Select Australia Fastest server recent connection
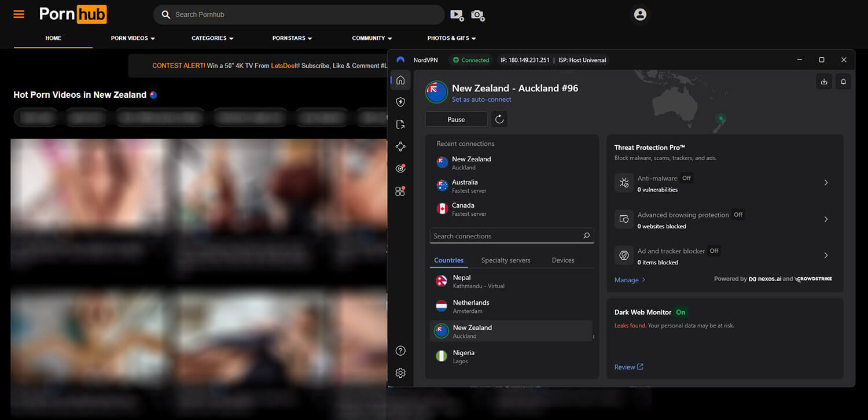Image resolution: width=868 pixels, height=420 pixels. [x=512, y=186]
